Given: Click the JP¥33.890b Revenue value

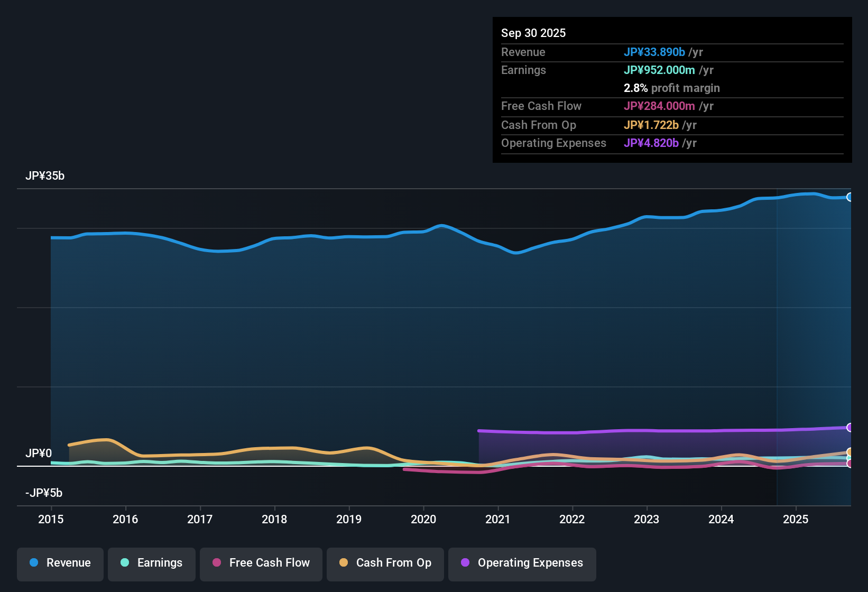Looking at the screenshot, I should [x=655, y=52].
